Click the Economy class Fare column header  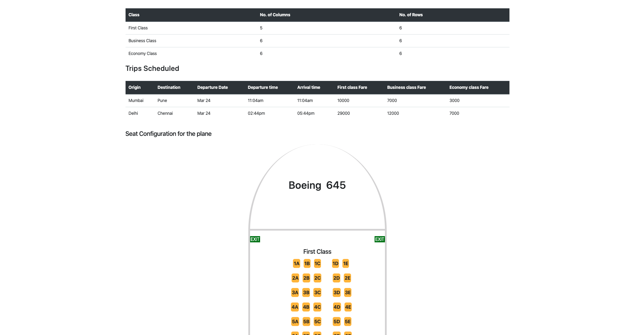click(469, 87)
